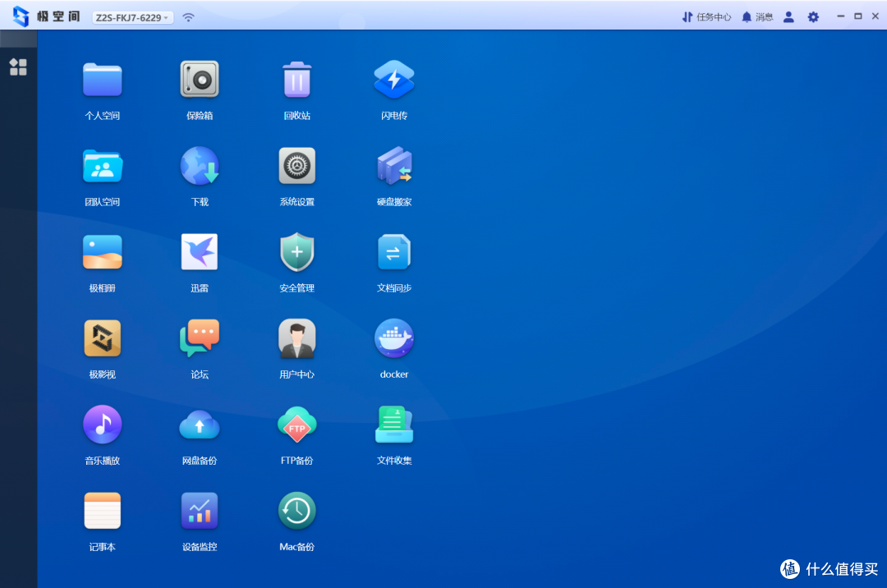Minimize the 极空间 window

click(x=841, y=16)
